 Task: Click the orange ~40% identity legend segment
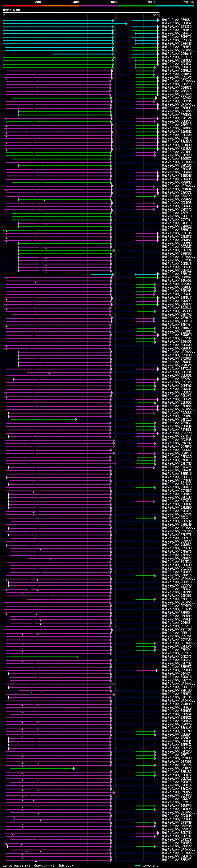60,6
